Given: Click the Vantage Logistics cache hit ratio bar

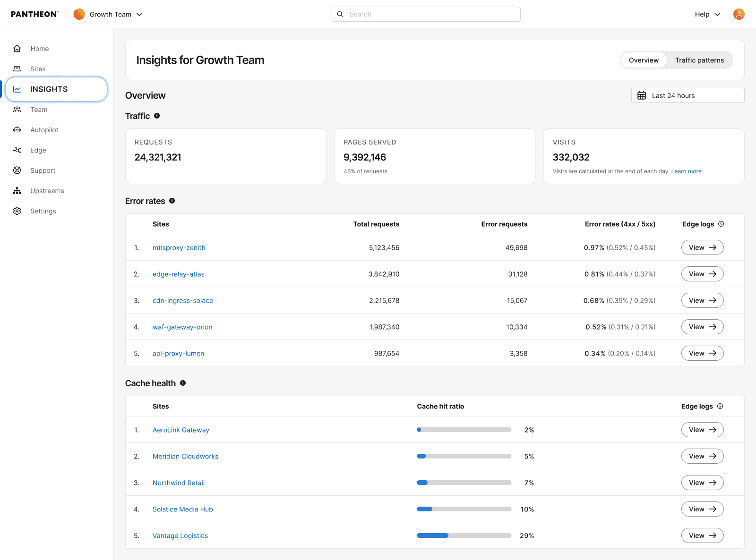Looking at the screenshot, I should click(x=464, y=535).
